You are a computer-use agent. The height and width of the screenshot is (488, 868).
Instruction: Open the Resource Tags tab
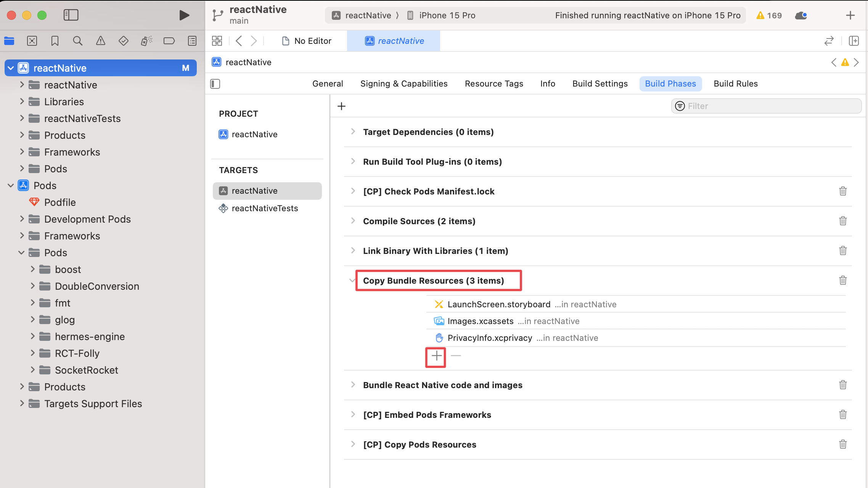494,83
